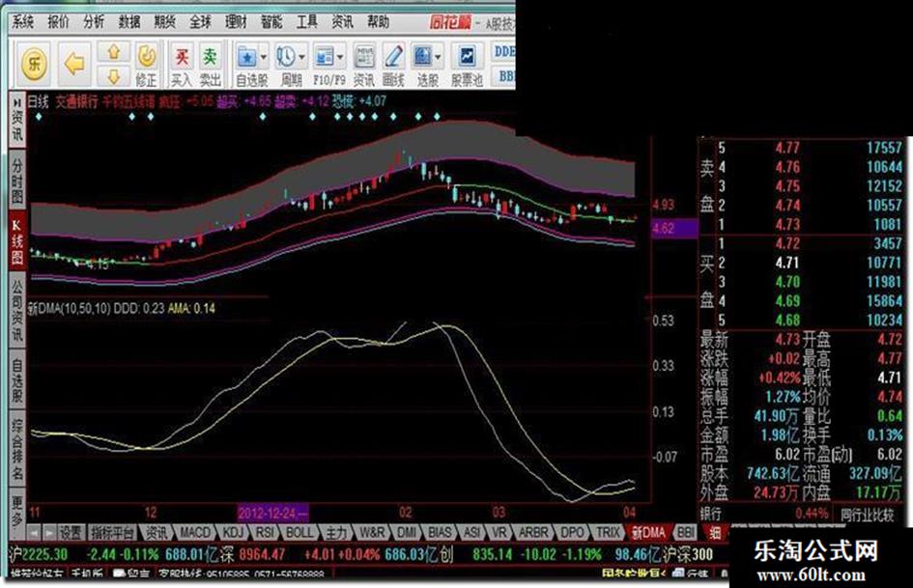This screenshot has height=588, width=913.
Task: Open the 公司资讯 sidebar tab
Action: [x=16, y=310]
